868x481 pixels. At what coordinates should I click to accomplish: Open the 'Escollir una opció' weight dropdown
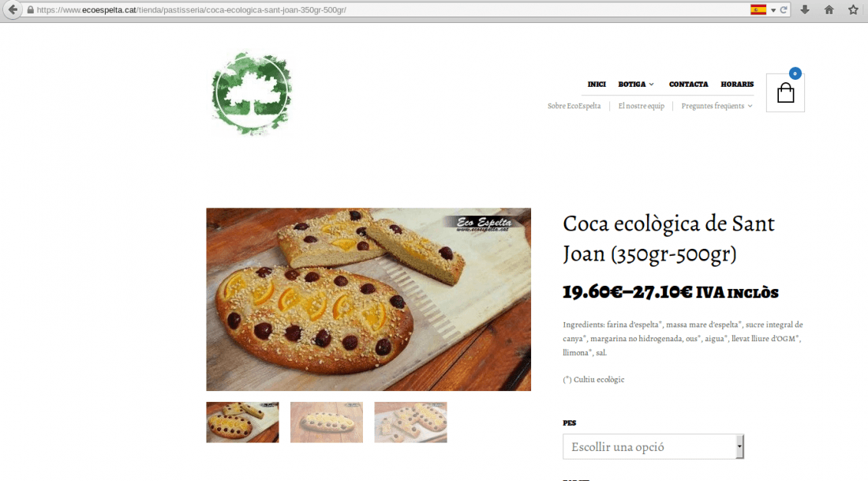[653, 447]
